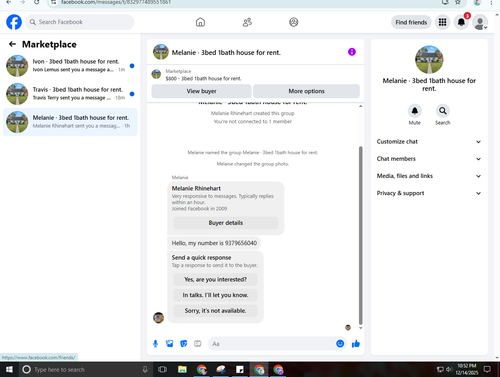The image size is (500, 377).
Task: Click Windows taskbar search box
Action: tap(85, 369)
